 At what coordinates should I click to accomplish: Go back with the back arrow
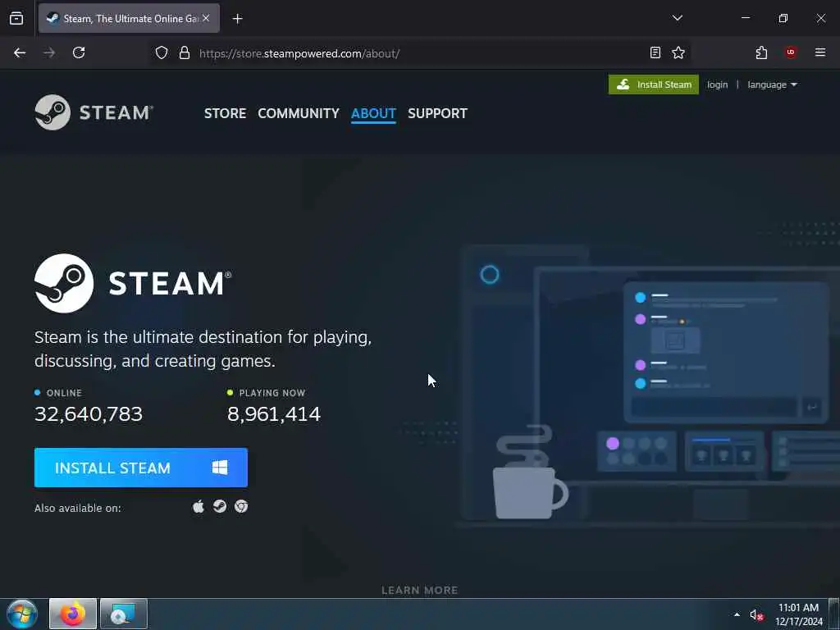20,52
